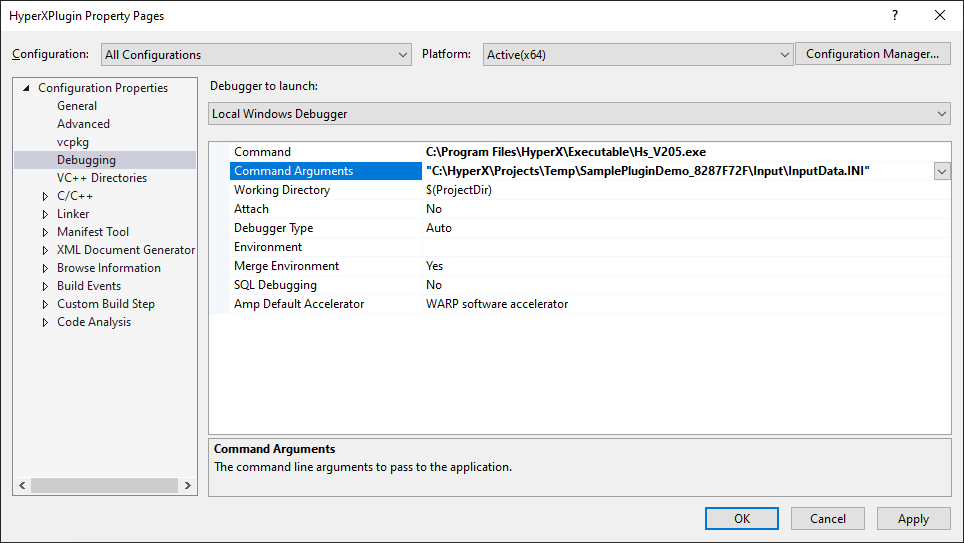Image resolution: width=964 pixels, height=543 pixels.
Task: Click the Merge Environment value Yes
Action: 434,266
